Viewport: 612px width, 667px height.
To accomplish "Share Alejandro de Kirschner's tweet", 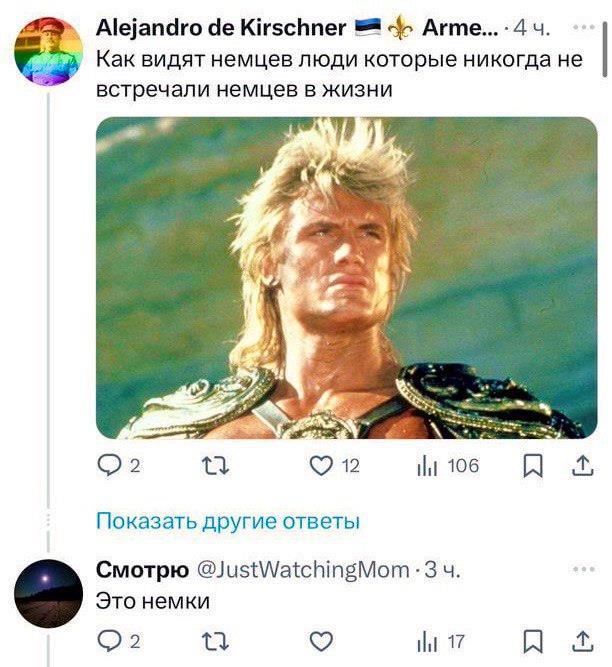I will pyautogui.click(x=582, y=466).
